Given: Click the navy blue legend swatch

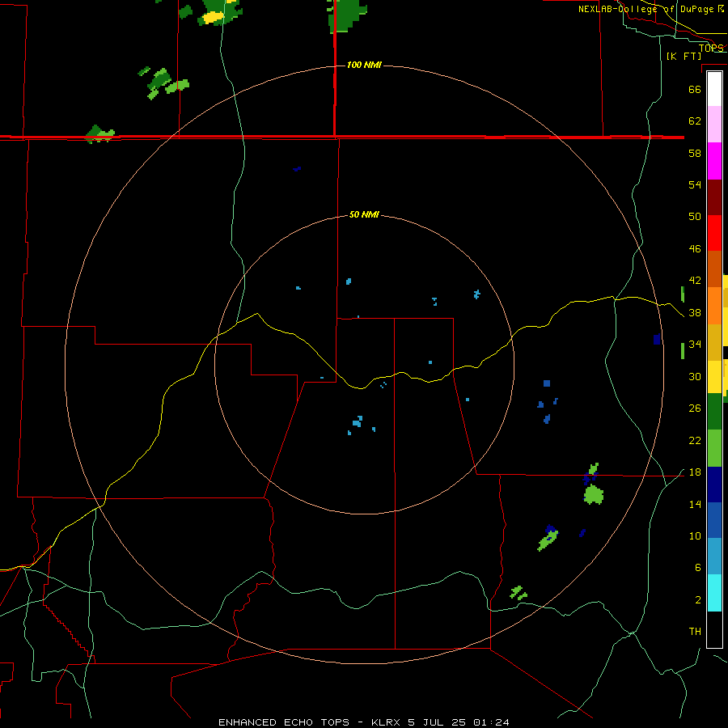Looking at the screenshot, I should [714, 485].
